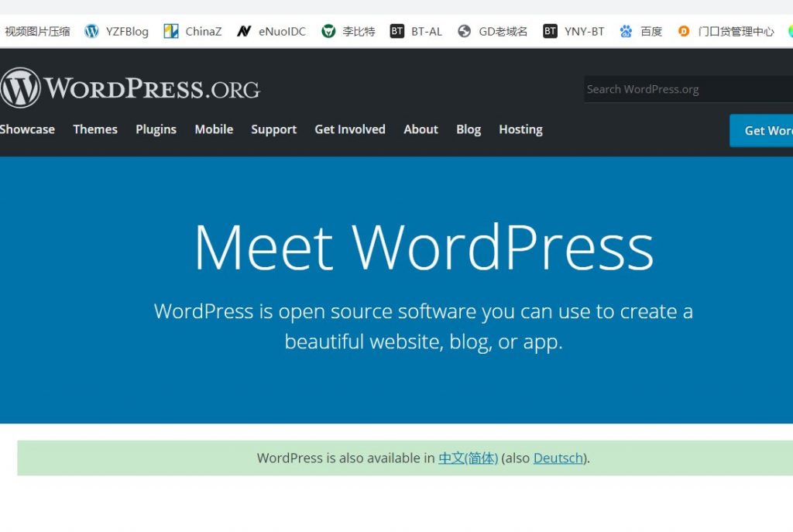This screenshot has width=793, height=532.
Task: Switch to 中文(简体) language link
Action: 468,458
